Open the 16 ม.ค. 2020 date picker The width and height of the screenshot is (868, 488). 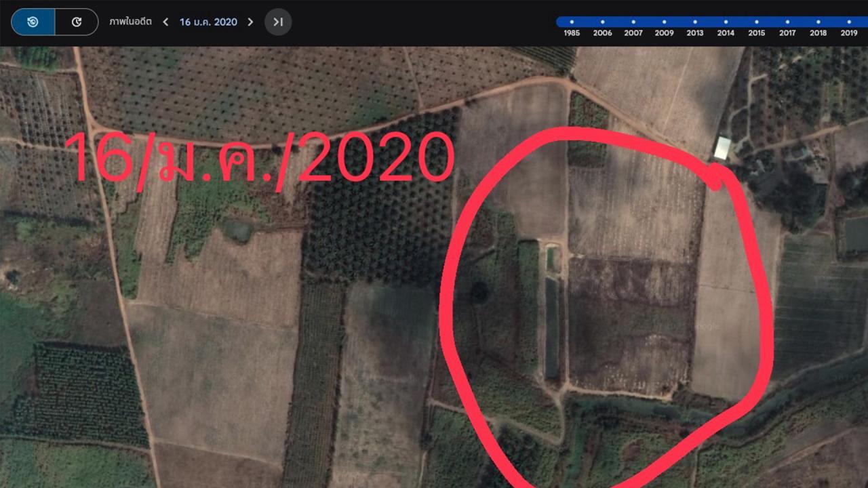(x=208, y=22)
